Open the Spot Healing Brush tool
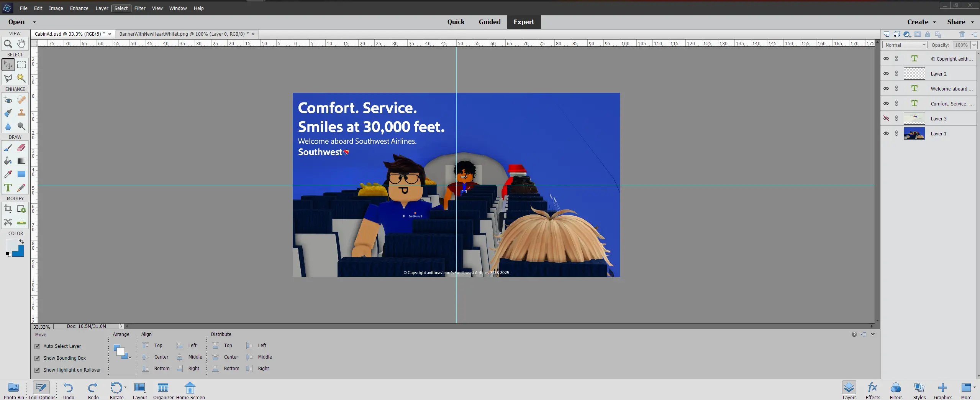Screen dimensions: 980x400 21,99
